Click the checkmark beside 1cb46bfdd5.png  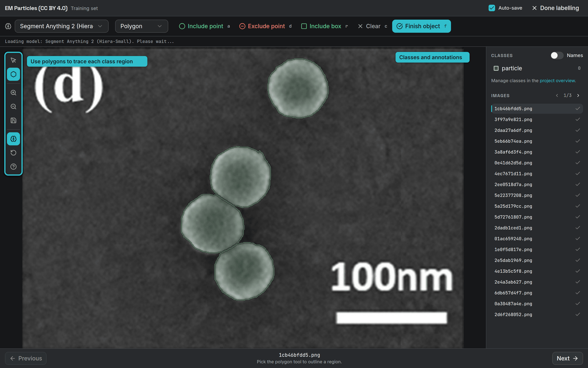coord(578,109)
